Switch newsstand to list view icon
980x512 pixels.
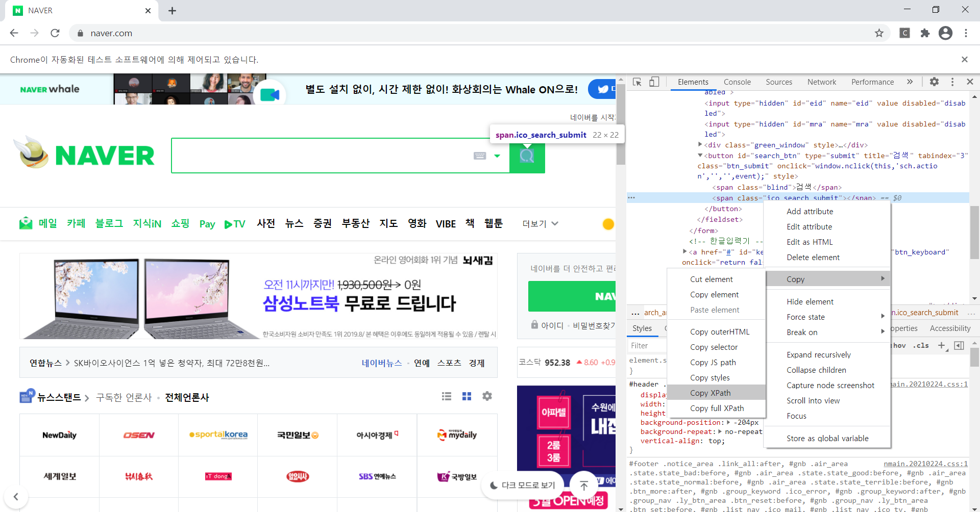447,396
